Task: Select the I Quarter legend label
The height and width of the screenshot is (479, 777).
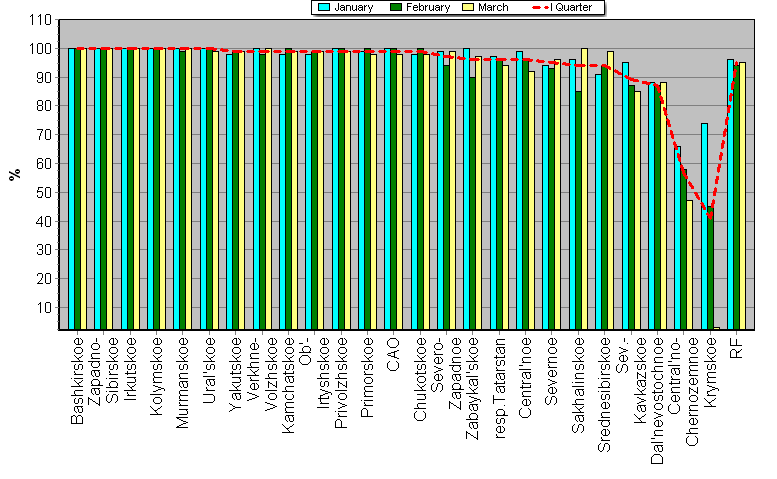Action: pos(571,7)
